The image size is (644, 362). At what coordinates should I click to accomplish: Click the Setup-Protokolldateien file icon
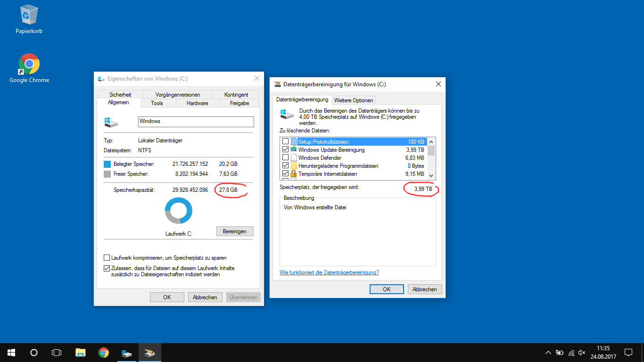click(294, 141)
